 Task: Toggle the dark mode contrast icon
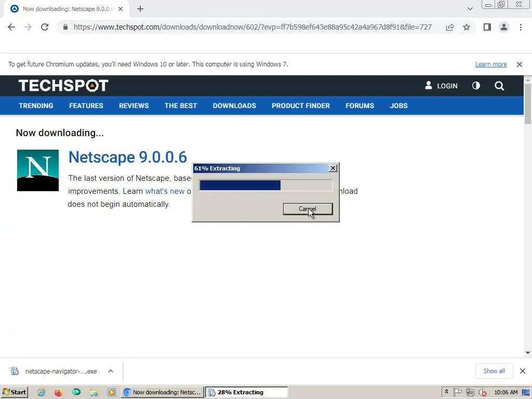click(476, 86)
